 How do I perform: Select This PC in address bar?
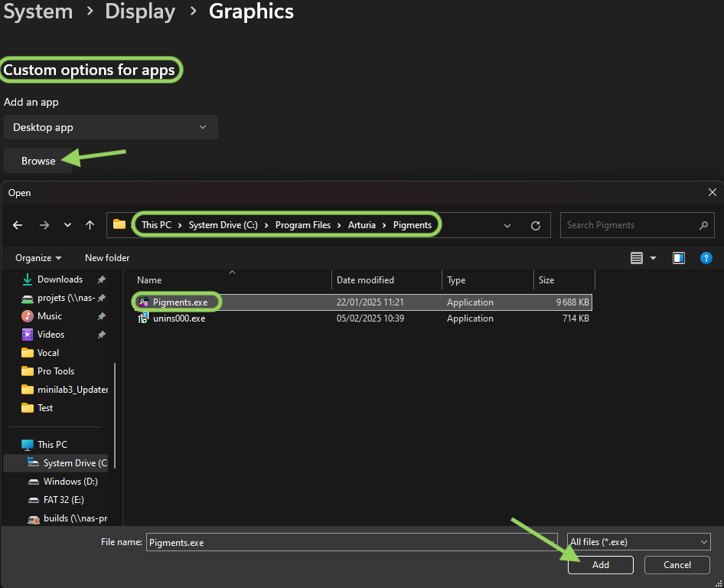[x=157, y=225]
